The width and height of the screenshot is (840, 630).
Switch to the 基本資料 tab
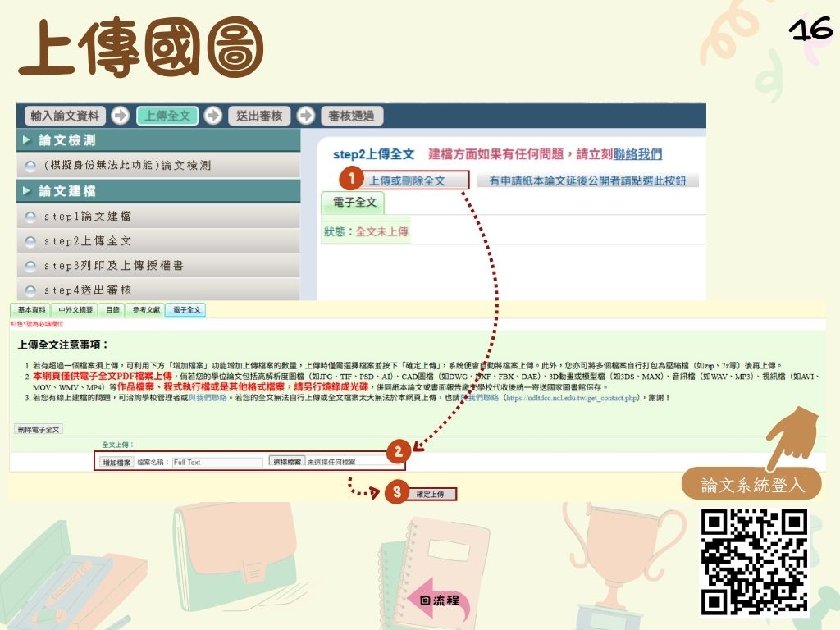31,310
